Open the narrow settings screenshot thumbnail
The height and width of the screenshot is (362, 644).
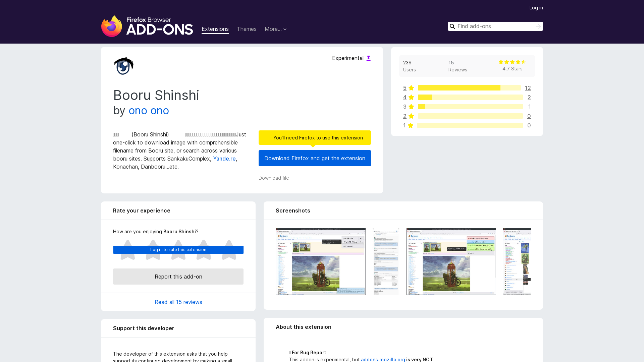click(x=386, y=261)
